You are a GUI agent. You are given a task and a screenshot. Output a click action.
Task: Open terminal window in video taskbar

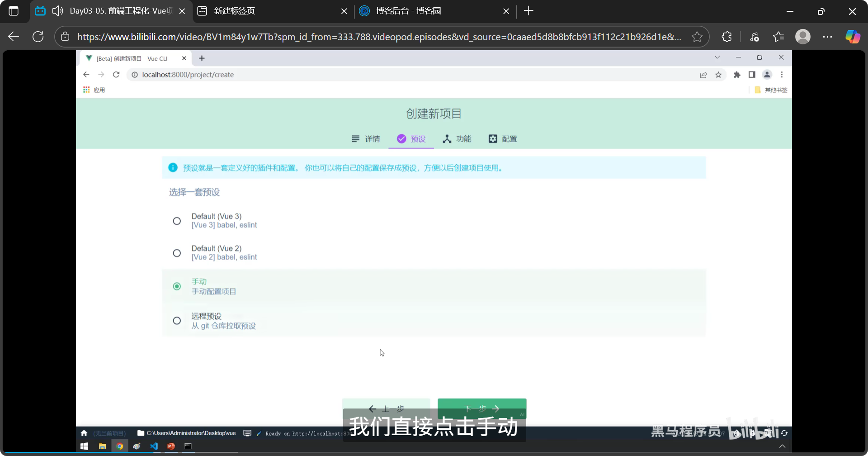188,446
